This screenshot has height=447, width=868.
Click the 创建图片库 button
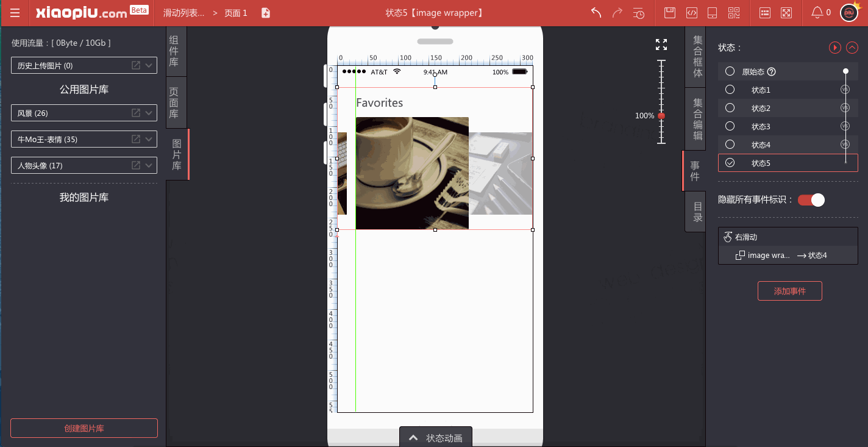coord(84,428)
